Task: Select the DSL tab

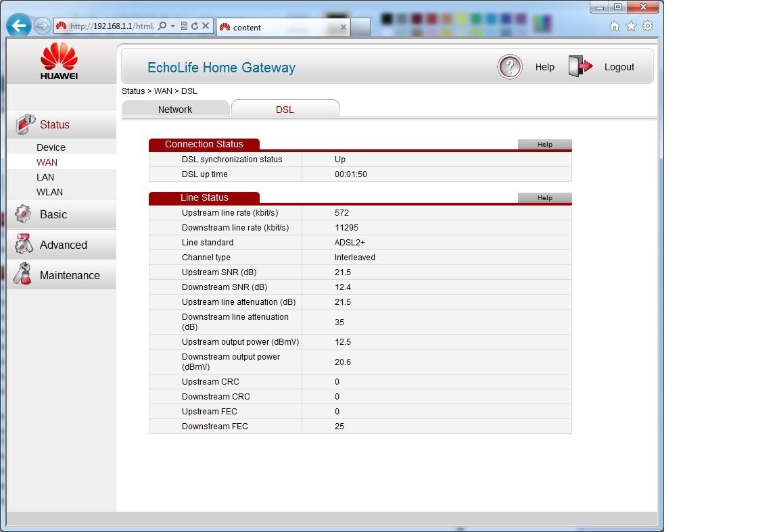Action: point(285,110)
